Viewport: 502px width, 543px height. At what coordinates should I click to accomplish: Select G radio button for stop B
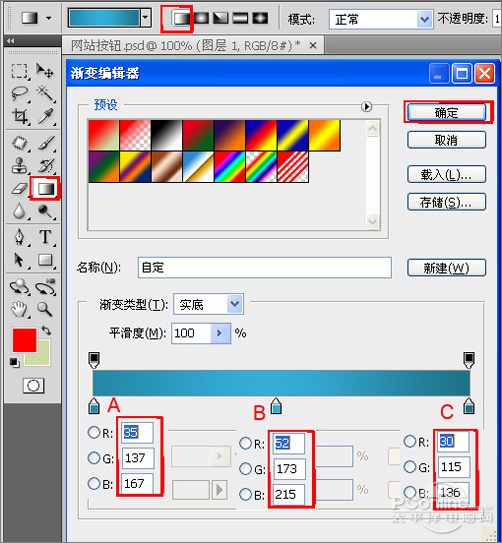click(x=245, y=469)
